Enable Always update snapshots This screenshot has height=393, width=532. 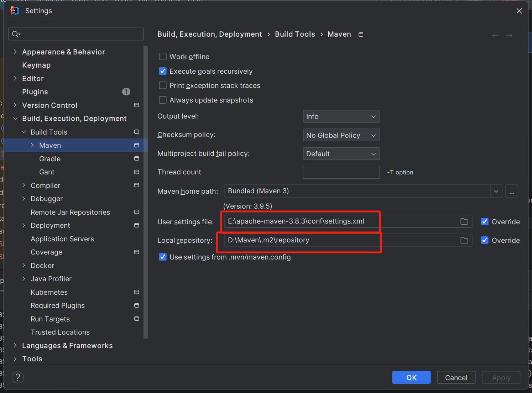163,100
